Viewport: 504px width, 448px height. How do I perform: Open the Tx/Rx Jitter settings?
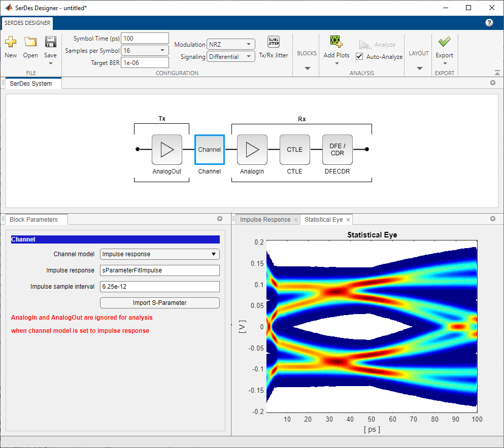point(274,47)
